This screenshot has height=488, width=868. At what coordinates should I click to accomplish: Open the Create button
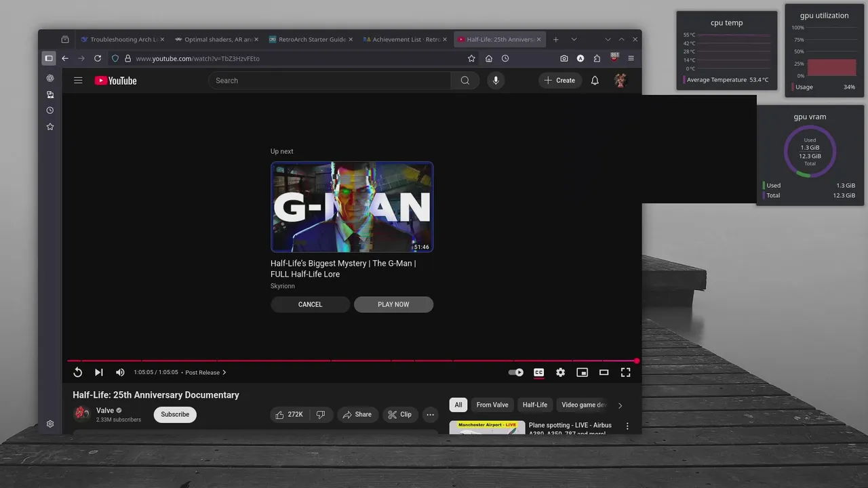[559, 80]
